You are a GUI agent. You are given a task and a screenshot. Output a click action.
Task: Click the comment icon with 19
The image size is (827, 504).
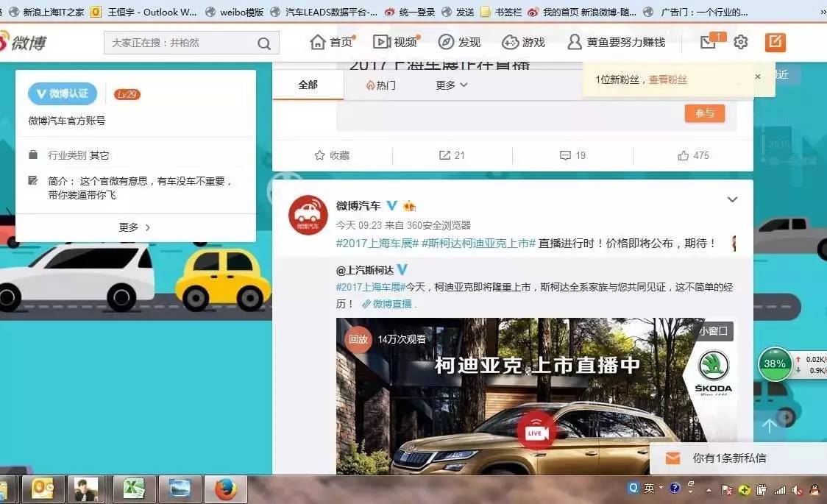(x=572, y=155)
